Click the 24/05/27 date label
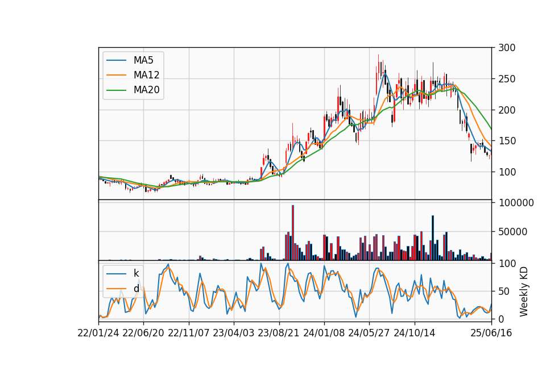The height and width of the screenshot is (392, 546). (x=369, y=333)
